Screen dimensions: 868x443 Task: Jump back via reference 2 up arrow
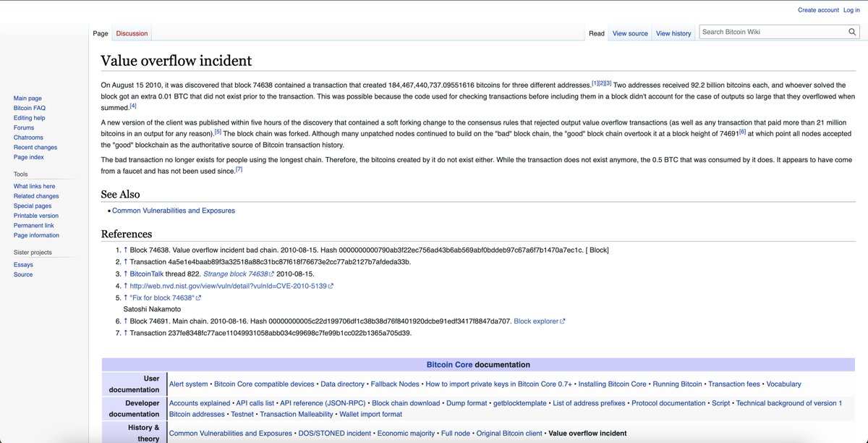pos(125,262)
